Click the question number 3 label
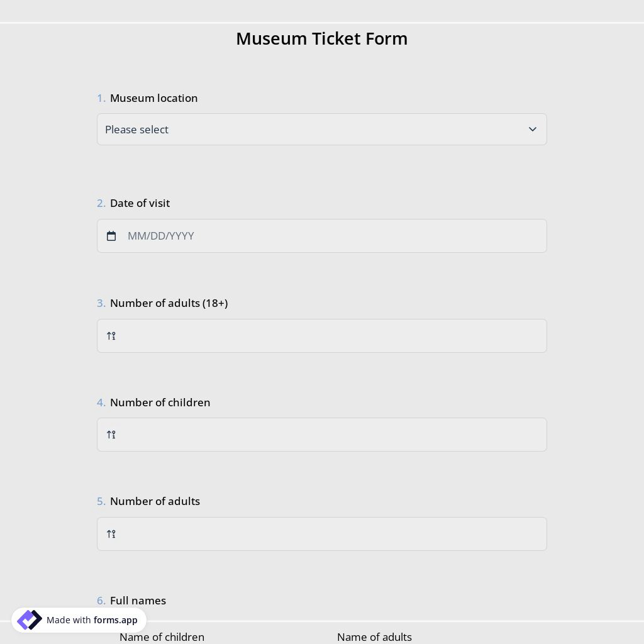The width and height of the screenshot is (644, 644). (101, 303)
